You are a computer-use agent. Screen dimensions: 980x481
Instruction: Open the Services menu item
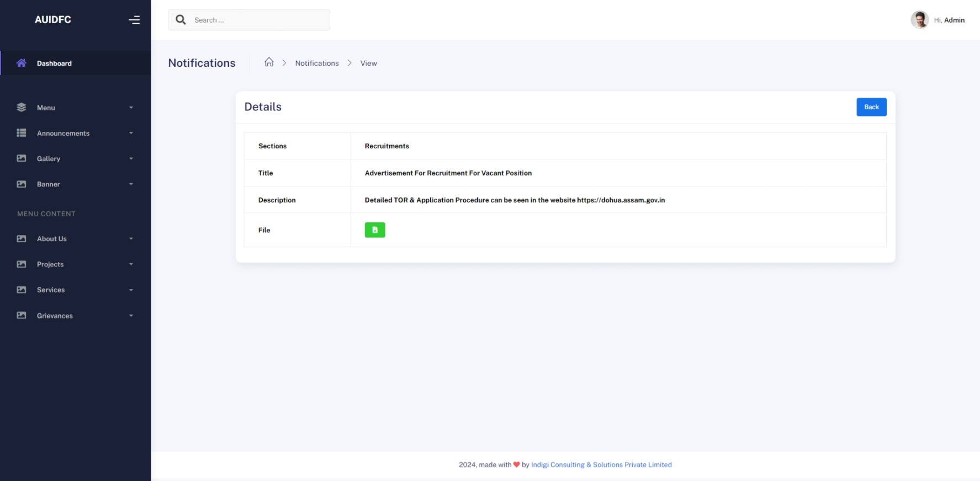(51, 290)
